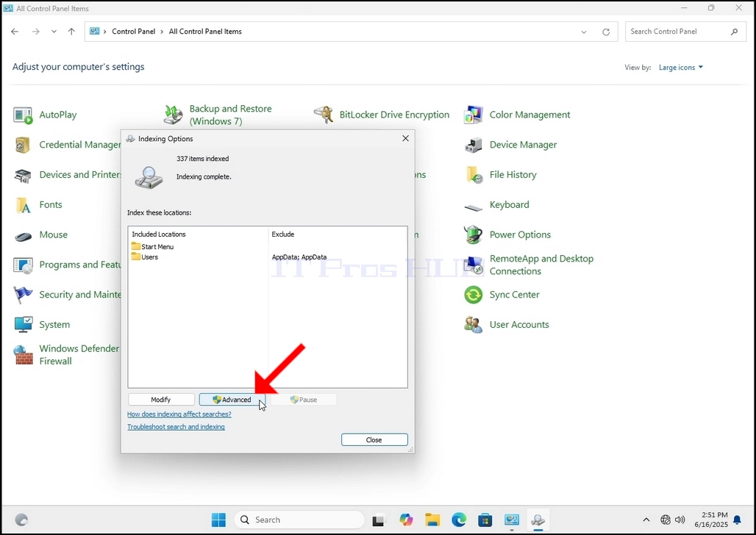Open File History icon
Screen dimensions: 756x535
click(474, 176)
